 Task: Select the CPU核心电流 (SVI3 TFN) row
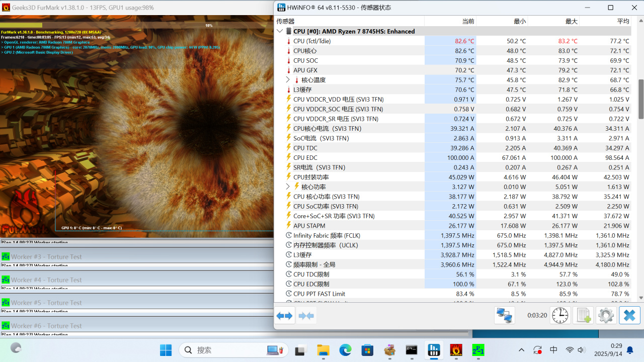pyautogui.click(x=453, y=129)
